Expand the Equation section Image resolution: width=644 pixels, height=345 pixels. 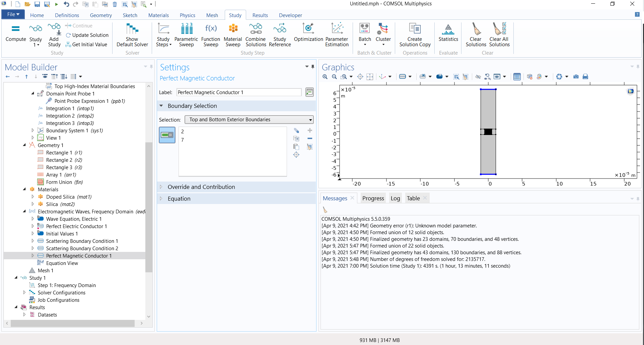click(179, 199)
